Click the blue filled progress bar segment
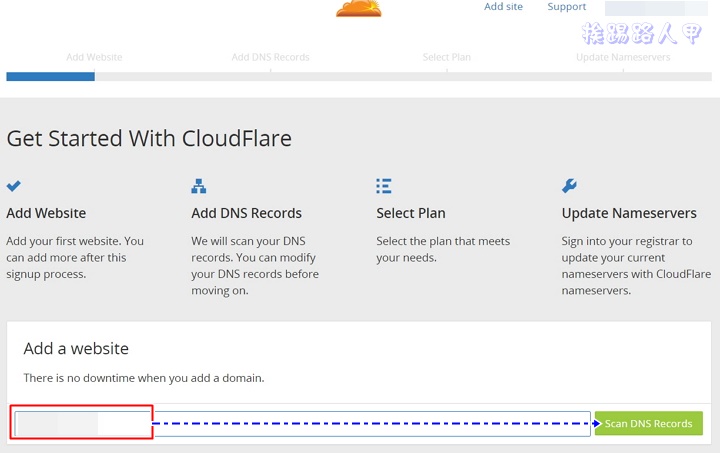The height and width of the screenshot is (453, 720). [x=51, y=77]
